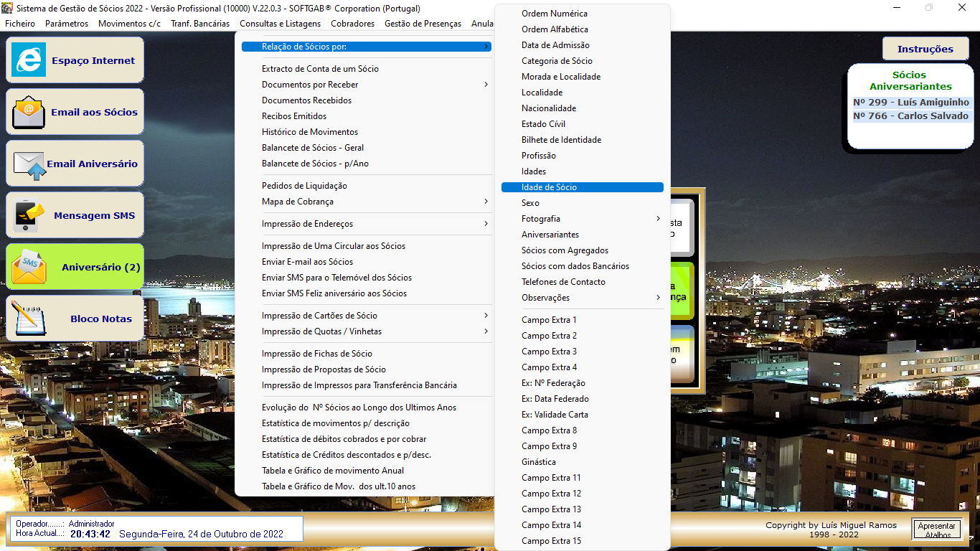The width and height of the screenshot is (980, 551).
Task: Expand the Observações submenu
Action: coord(658,298)
